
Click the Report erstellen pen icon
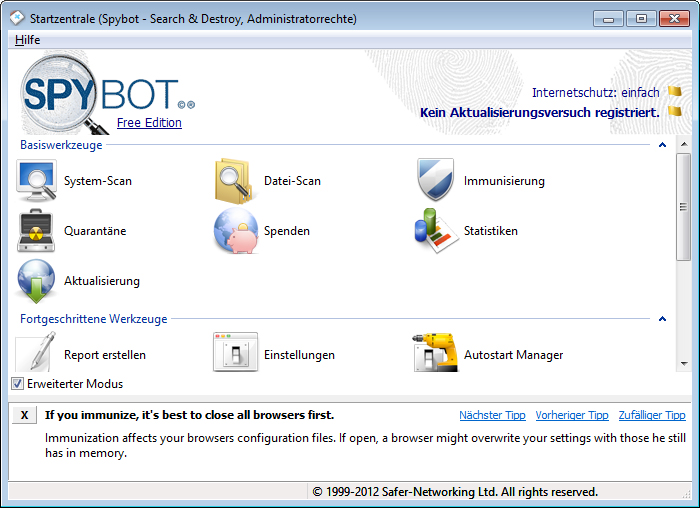coord(37,352)
